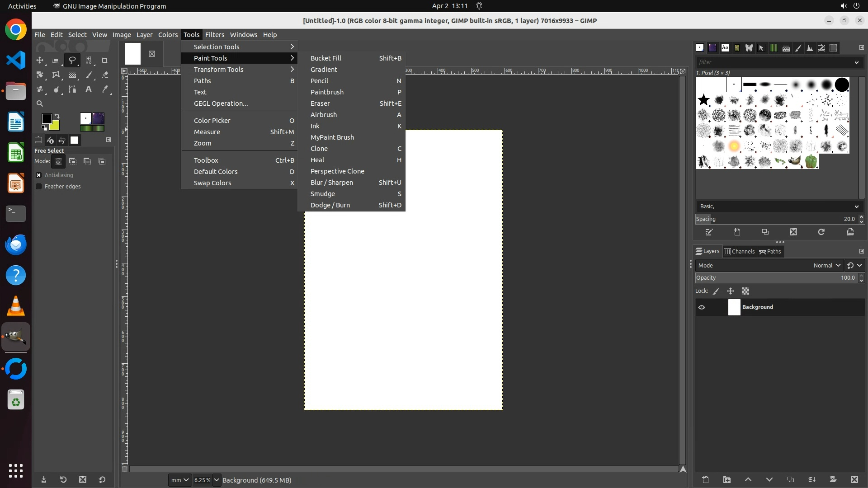Switch to the Channels tab

click(x=739, y=252)
